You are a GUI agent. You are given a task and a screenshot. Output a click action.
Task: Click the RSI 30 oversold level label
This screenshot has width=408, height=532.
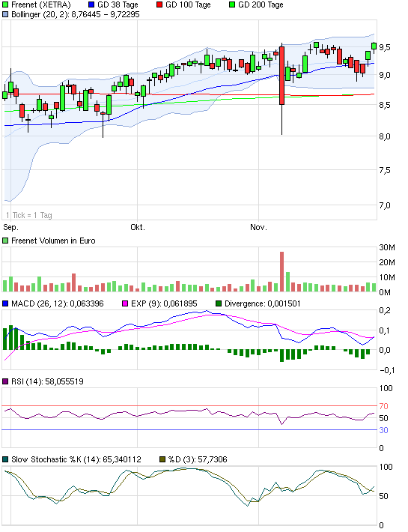point(383,430)
